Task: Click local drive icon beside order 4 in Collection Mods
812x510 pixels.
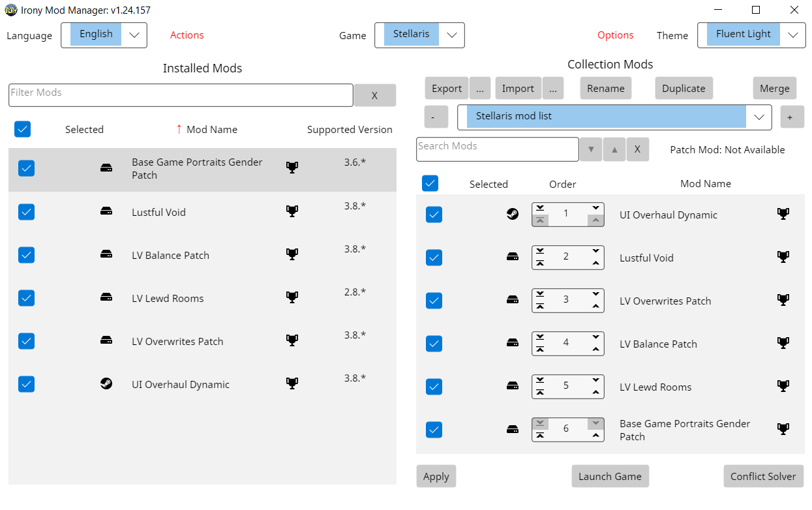Action: (513, 343)
